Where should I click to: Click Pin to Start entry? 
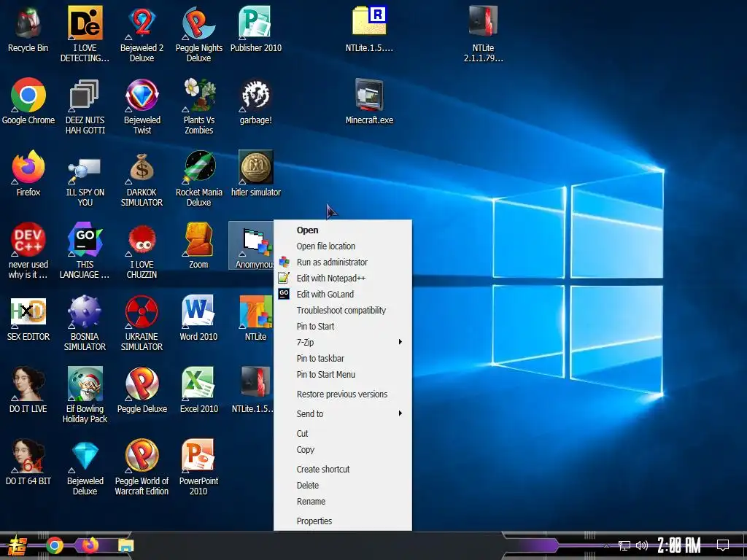[343, 326]
